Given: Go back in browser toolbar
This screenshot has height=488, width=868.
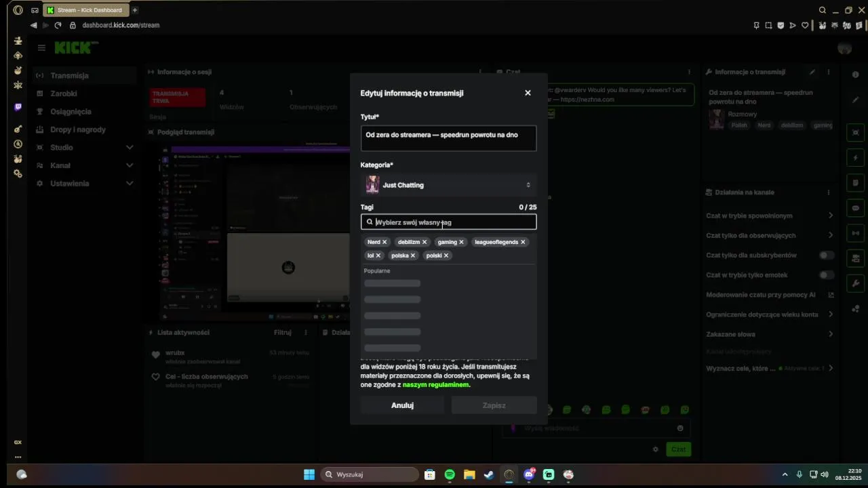Looking at the screenshot, I should point(33,25).
